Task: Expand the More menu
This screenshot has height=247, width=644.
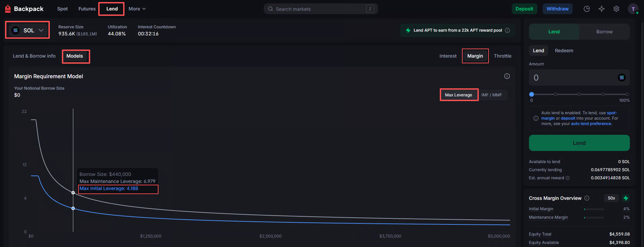Action: [x=137, y=9]
